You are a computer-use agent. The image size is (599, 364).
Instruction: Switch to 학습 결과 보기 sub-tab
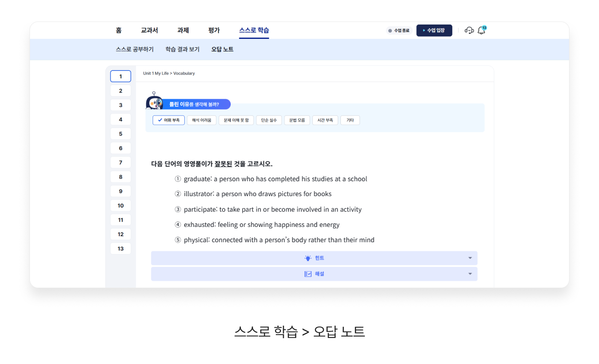pyautogui.click(x=182, y=49)
